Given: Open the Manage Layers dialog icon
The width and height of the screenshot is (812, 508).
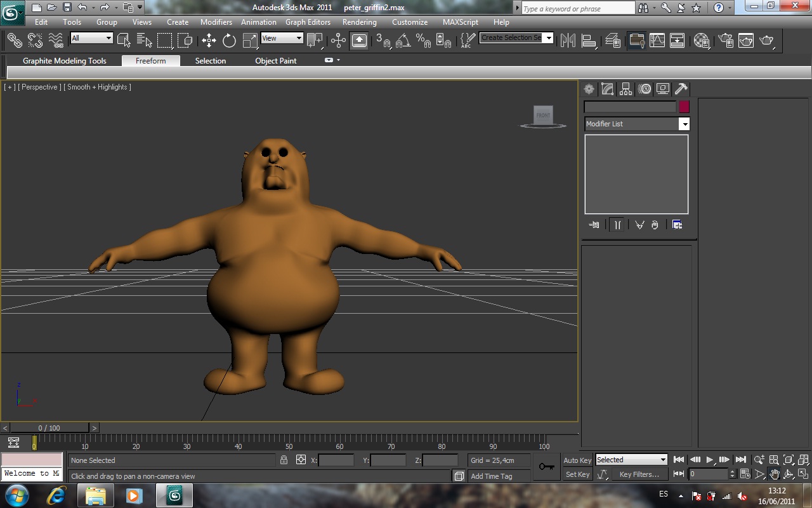Looking at the screenshot, I should point(613,40).
